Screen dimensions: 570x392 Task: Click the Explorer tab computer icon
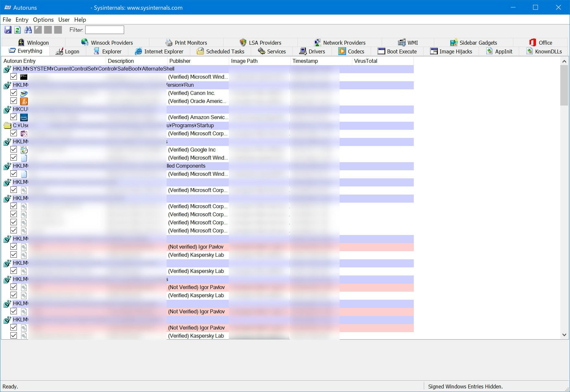click(x=97, y=51)
